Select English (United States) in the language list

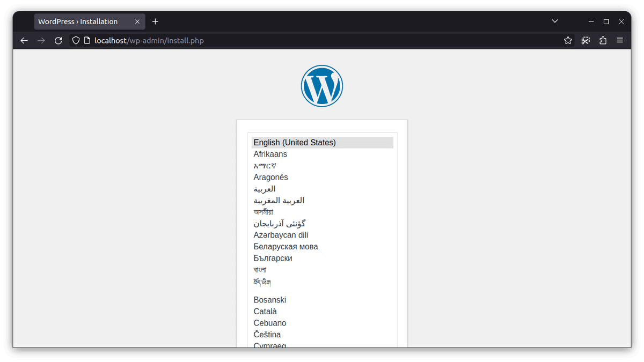(x=295, y=142)
